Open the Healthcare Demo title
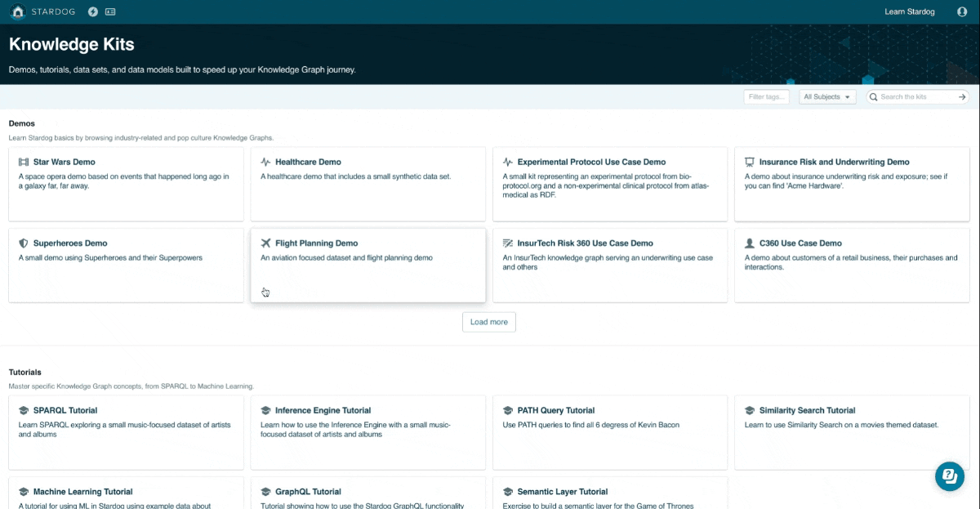 click(x=308, y=162)
